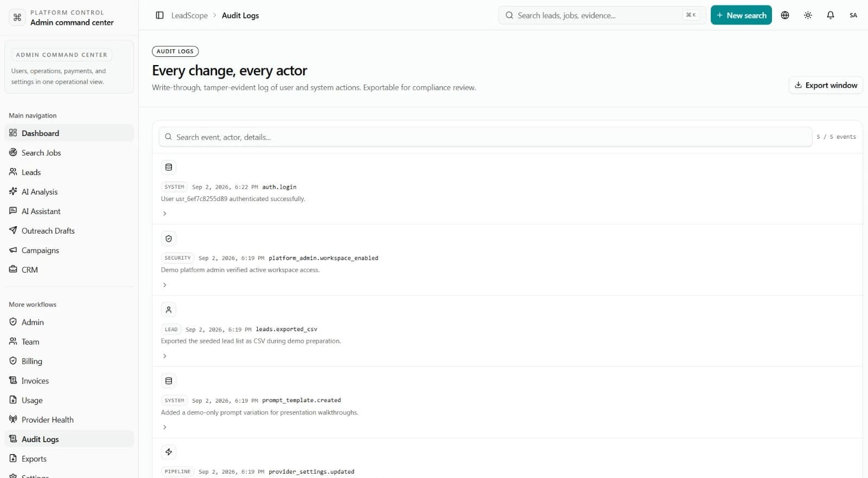Open notifications bell
Screen dimensions: 868x478
[831, 15]
